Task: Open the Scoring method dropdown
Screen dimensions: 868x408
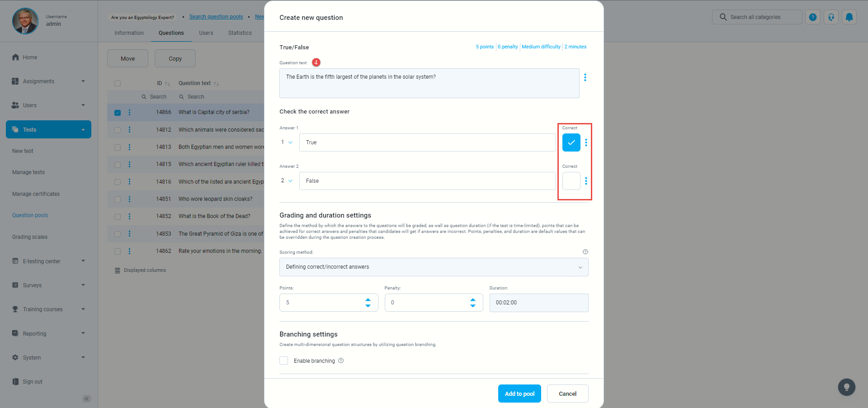Action: (x=434, y=267)
